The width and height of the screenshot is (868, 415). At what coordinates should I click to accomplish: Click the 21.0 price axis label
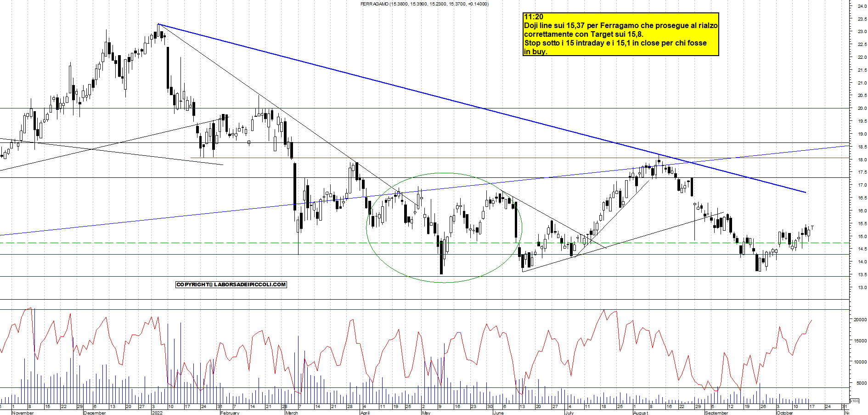pyautogui.click(x=862, y=83)
